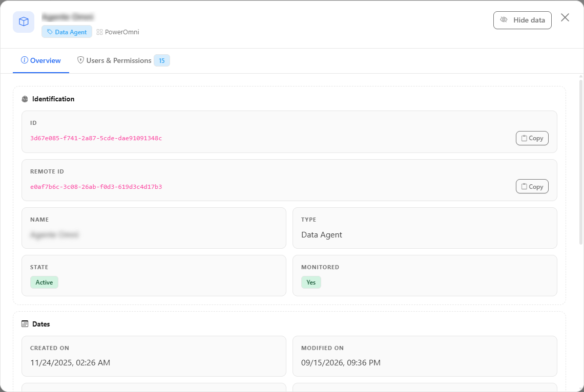This screenshot has width=584, height=392.
Task: Click ID text 3d67e085-f741-2a87-5cde-dae91091348c
Action: [96, 138]
